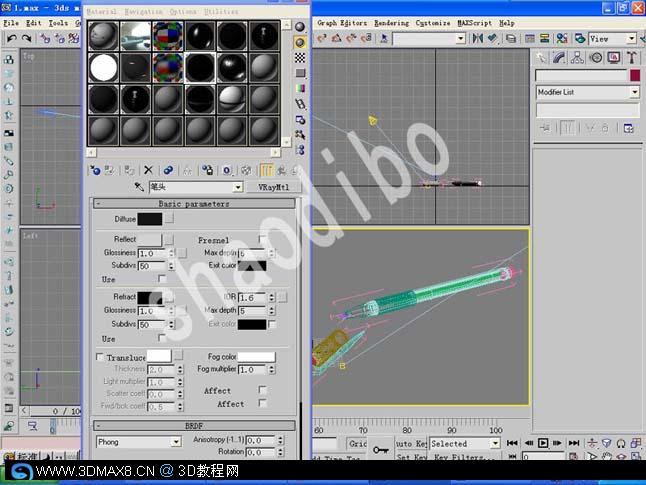Open the File menu
This screenshot has width=646, height=485.
(x=11, y=23)
